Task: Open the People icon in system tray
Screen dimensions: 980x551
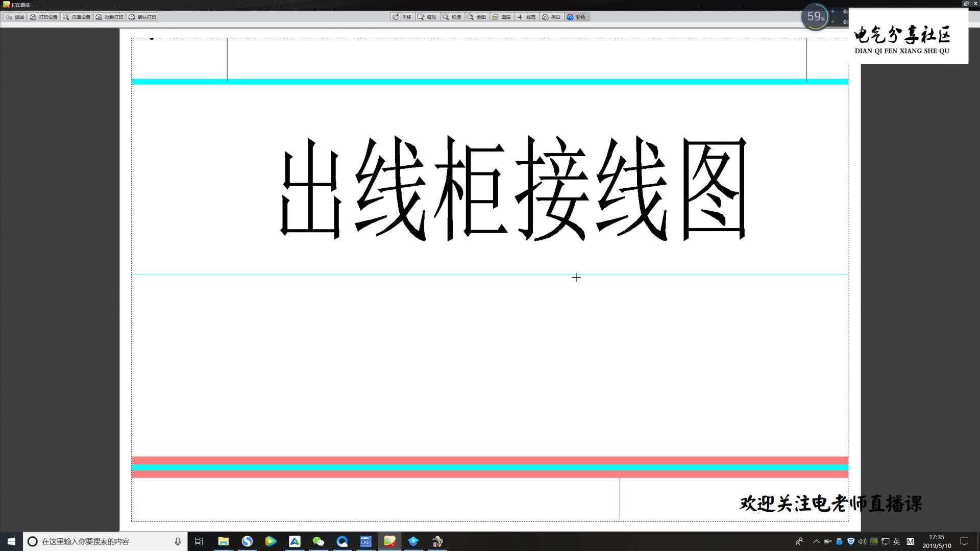Action: (799, 541)
